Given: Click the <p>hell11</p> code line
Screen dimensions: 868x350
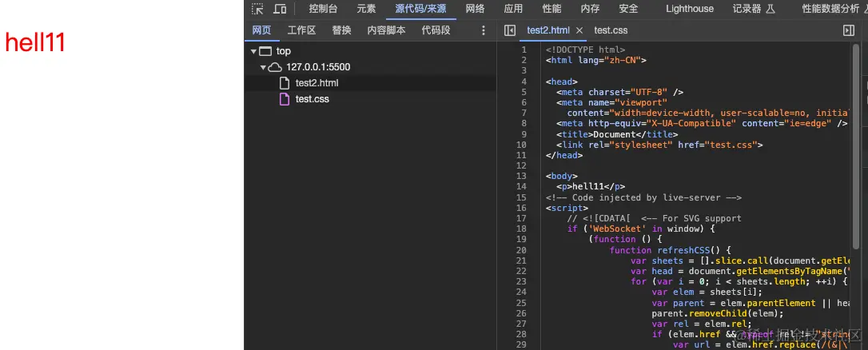Looking at the screenshot, I should click(x=591, y=187).
